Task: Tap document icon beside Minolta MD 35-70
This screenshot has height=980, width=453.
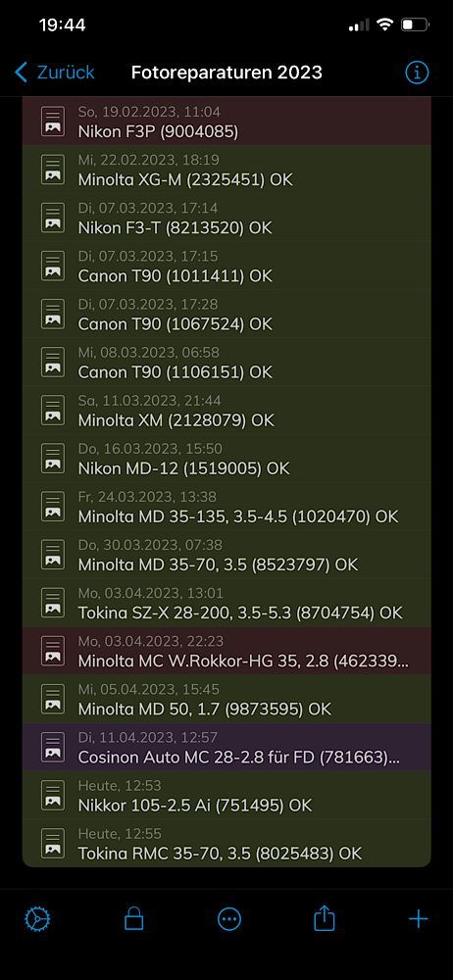Action: click(x=53, y=555)
